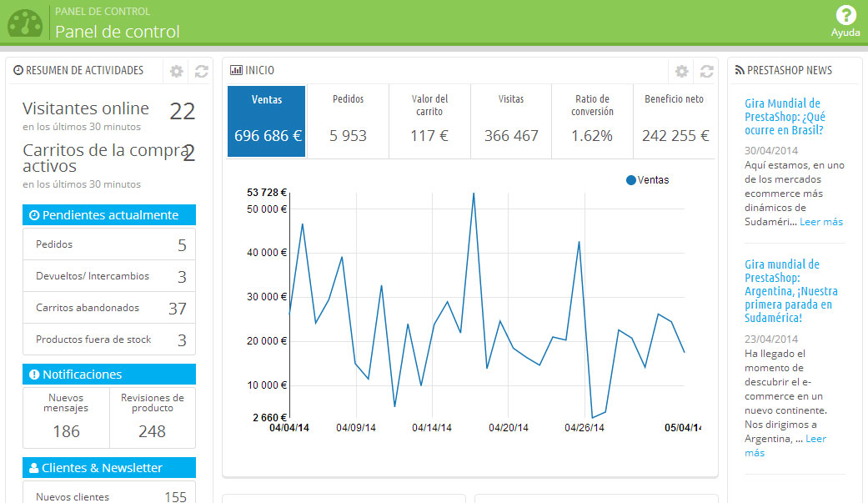Viewport: 868px width, 503px height.
Task: Click clock icon in Pendientes actualmente header
Action: pos(34,215)
